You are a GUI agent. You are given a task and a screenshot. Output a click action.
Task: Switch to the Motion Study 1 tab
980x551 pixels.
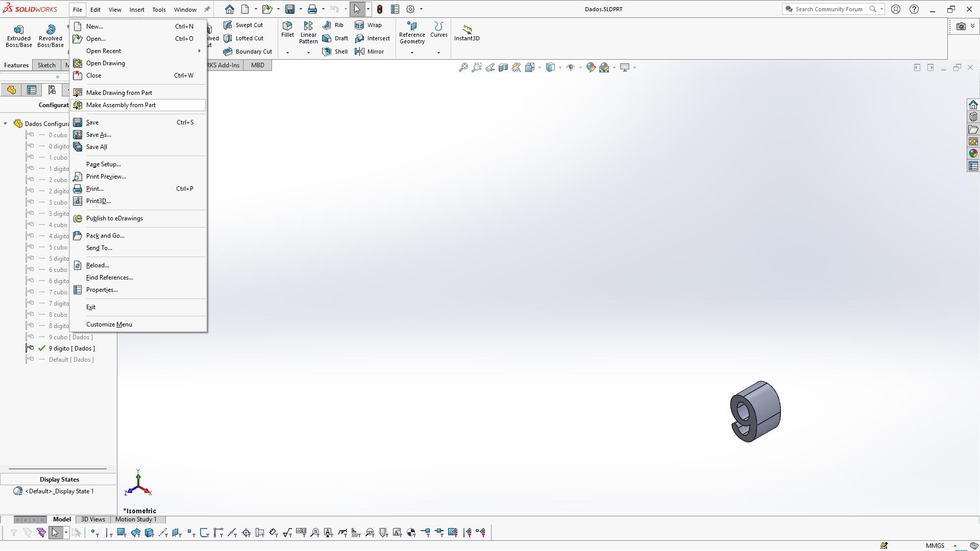pyautogui.click(x=136, y=519)
